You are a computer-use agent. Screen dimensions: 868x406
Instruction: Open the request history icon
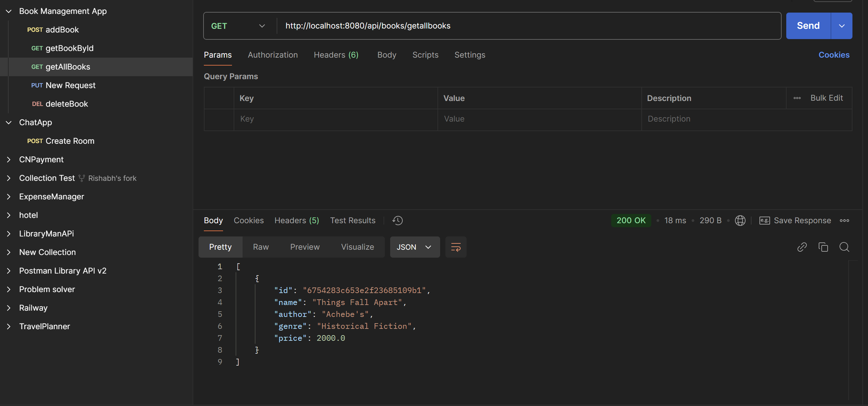click(397, 220)
